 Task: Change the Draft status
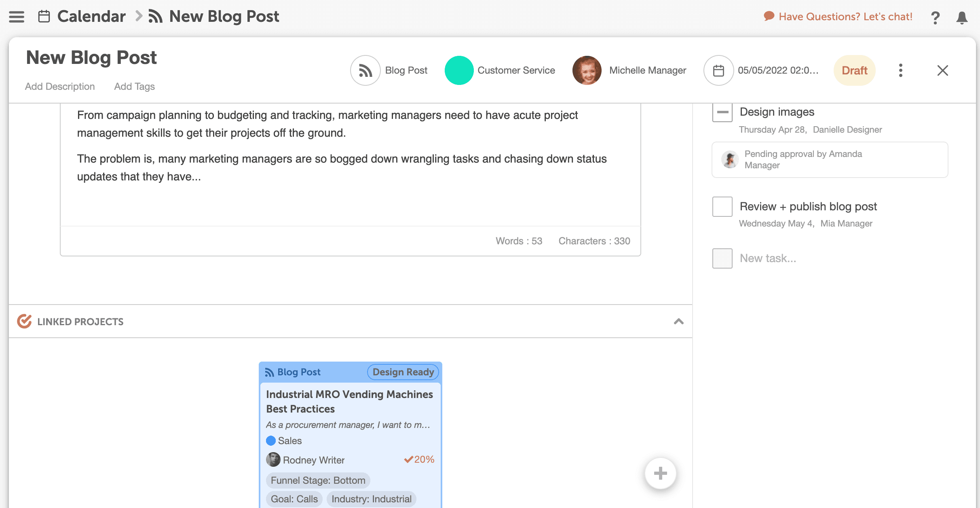click(854, 70)
